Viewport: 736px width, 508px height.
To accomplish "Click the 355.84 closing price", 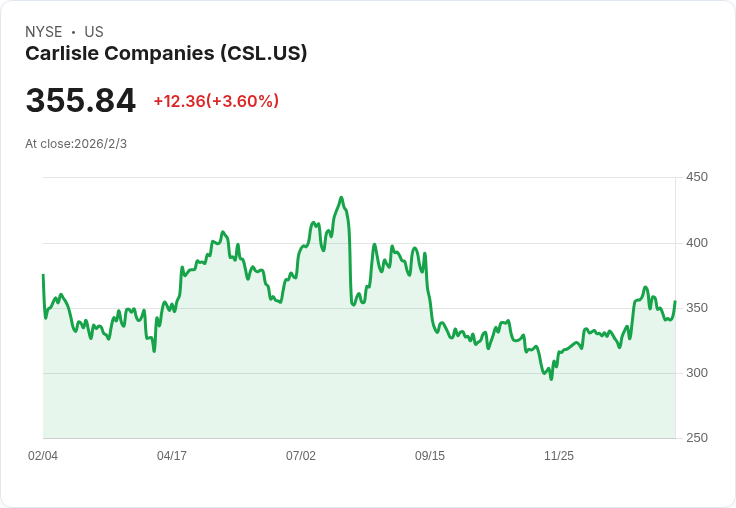I will click(81, 101).
